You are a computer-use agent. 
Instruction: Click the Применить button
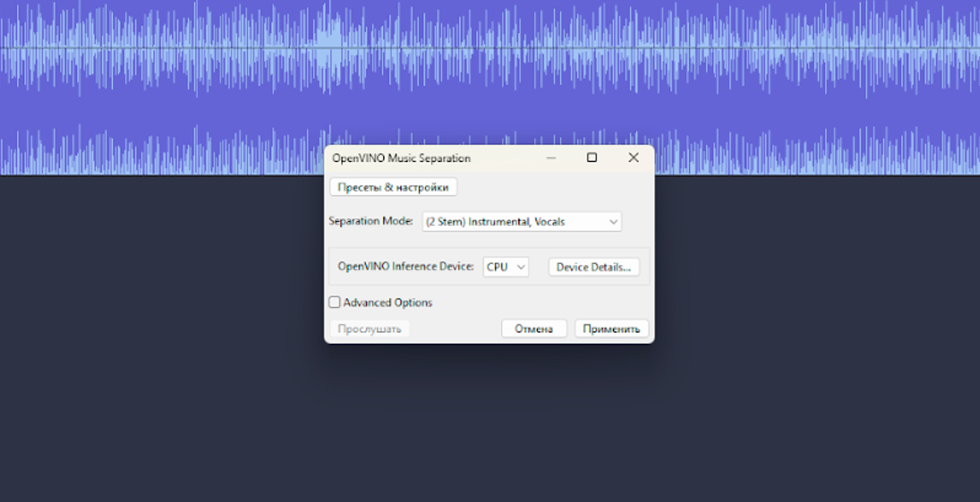pyautogui.click(x=611, y=329)
